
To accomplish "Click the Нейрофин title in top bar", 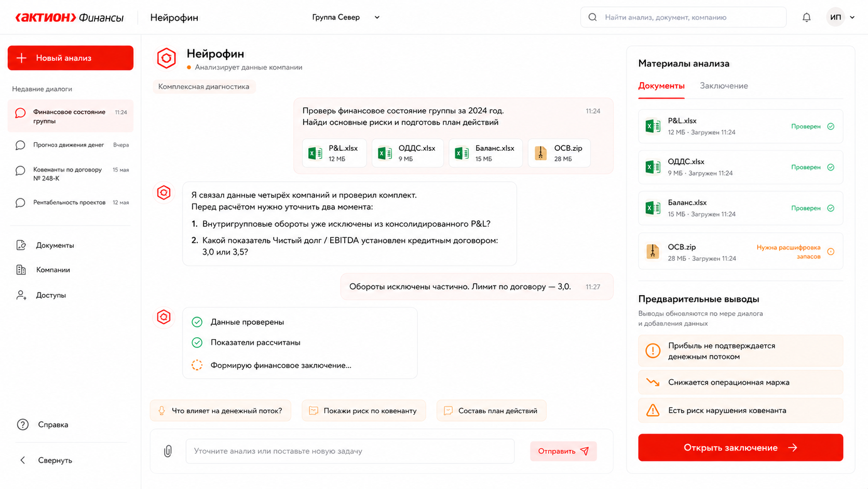I will 174,18.
